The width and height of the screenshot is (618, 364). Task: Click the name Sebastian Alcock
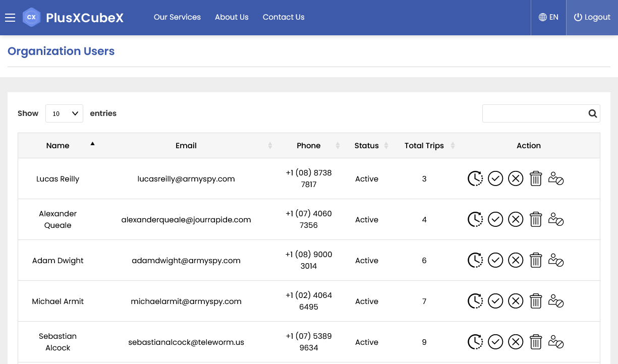(x=58, y=342)
